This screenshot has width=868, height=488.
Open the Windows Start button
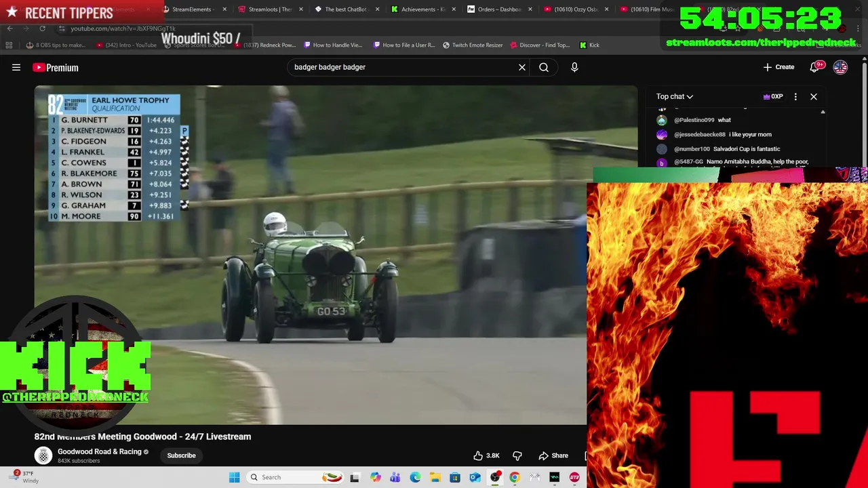tap(234, 477)
